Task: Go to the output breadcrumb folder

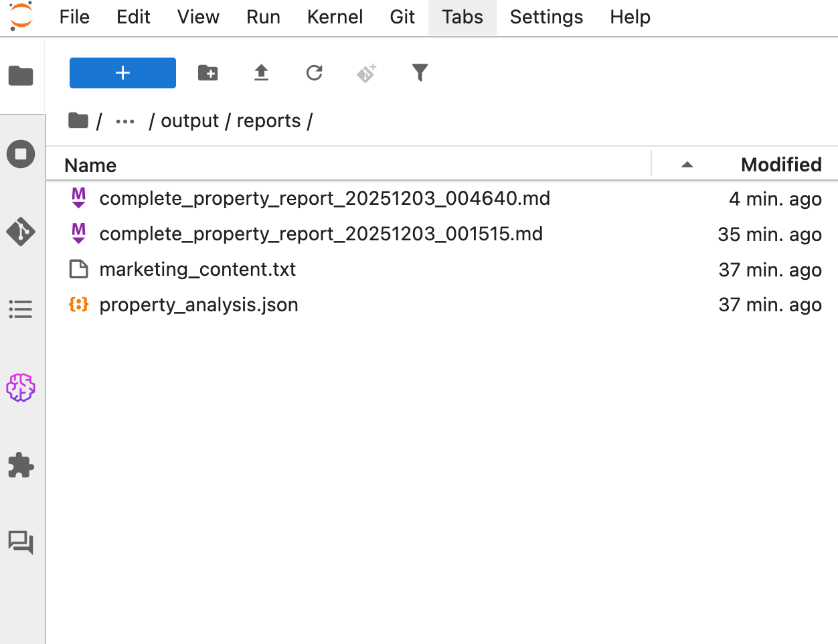Action: (x=190, y=120)
